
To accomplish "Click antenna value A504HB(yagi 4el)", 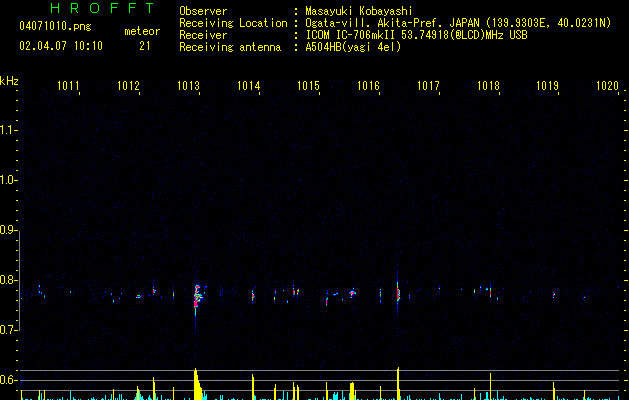I will (353, 47).
